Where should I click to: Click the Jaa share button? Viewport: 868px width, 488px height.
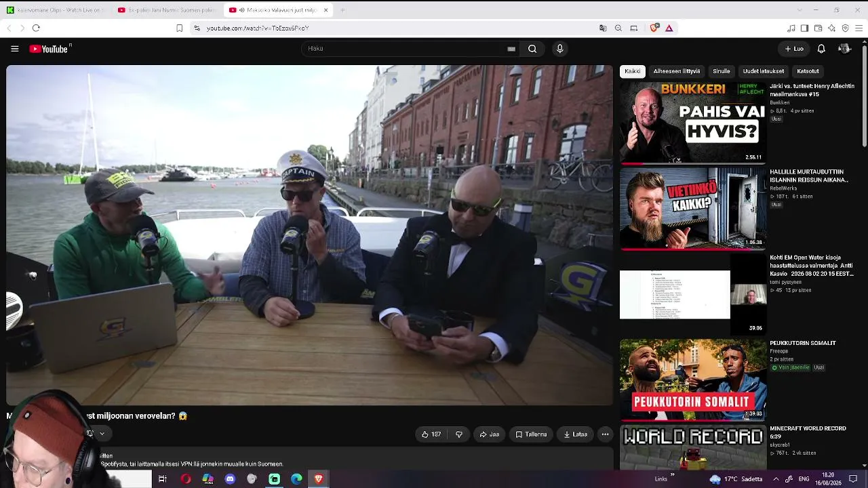pyautogui.click(x=489, y=434)
